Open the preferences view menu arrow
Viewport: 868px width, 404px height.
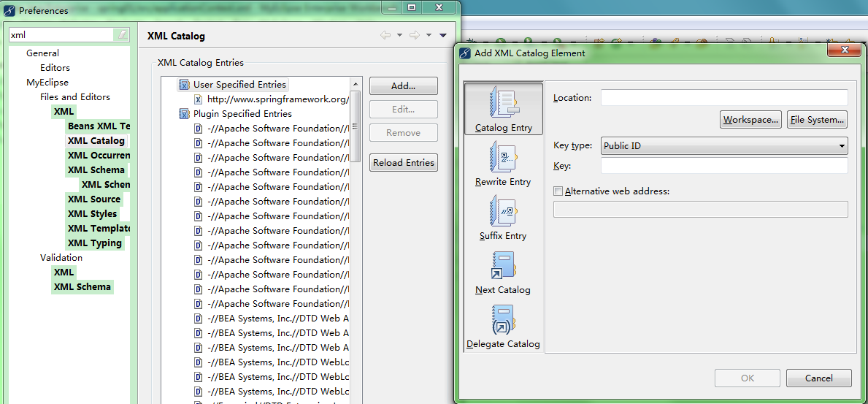443,35
